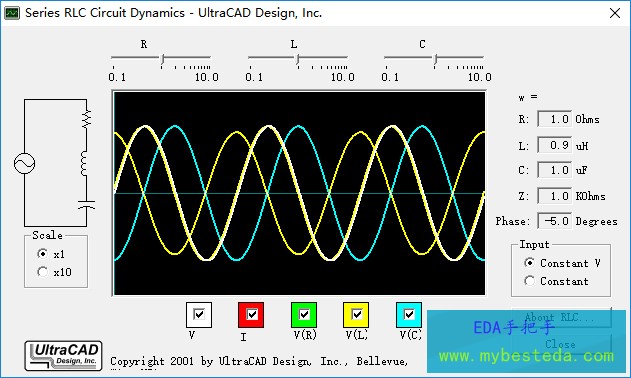Click the Z impedance field

(555, 196)
